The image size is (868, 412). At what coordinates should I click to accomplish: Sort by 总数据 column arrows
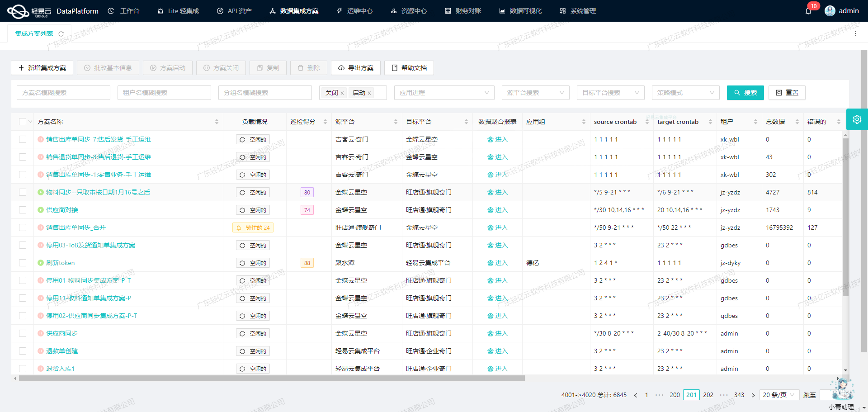click(x=797, y=122)
